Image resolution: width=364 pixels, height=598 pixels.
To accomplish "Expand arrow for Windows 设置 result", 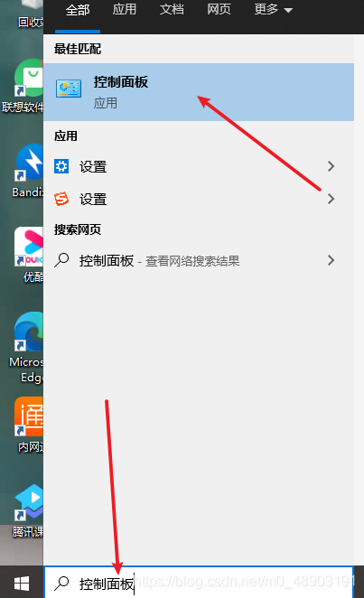I will tap(331, 166).
